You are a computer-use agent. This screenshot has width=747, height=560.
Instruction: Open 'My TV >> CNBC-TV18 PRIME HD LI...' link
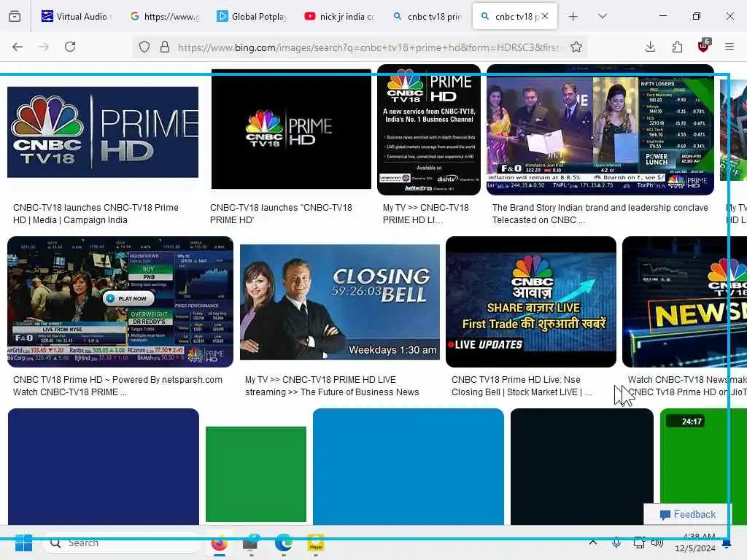[x=425, y=214]
